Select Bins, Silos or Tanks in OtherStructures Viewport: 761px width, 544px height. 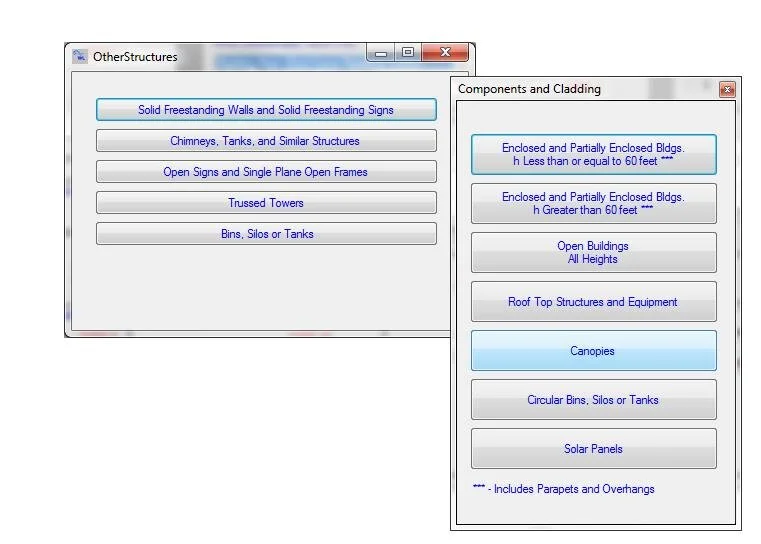(x=266, y=234)
